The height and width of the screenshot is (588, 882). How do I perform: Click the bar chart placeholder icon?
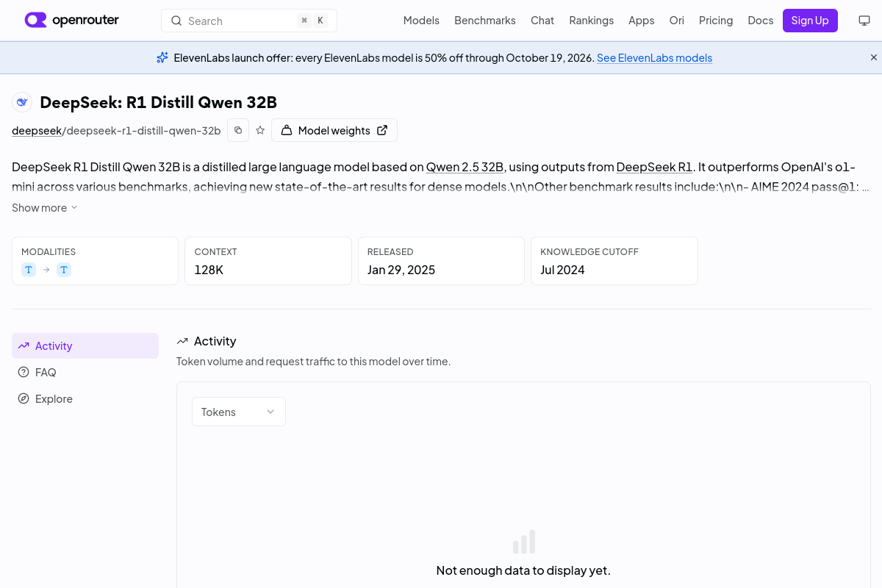(523, 542)
